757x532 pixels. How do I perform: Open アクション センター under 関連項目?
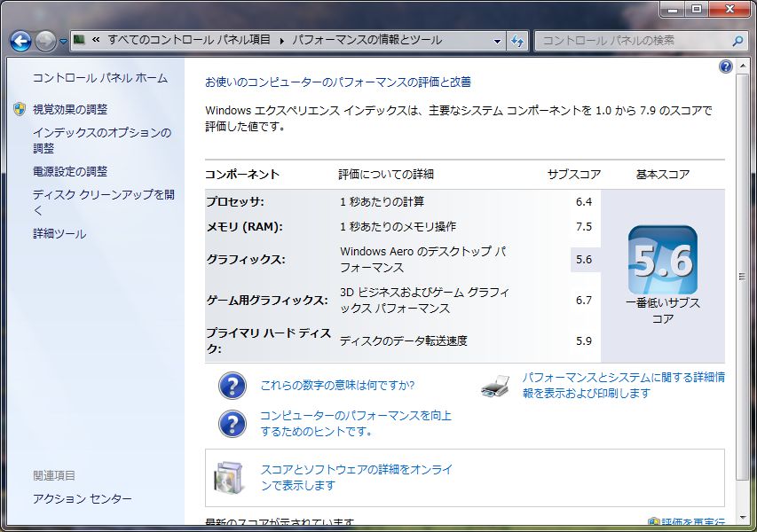pos(82,498)
